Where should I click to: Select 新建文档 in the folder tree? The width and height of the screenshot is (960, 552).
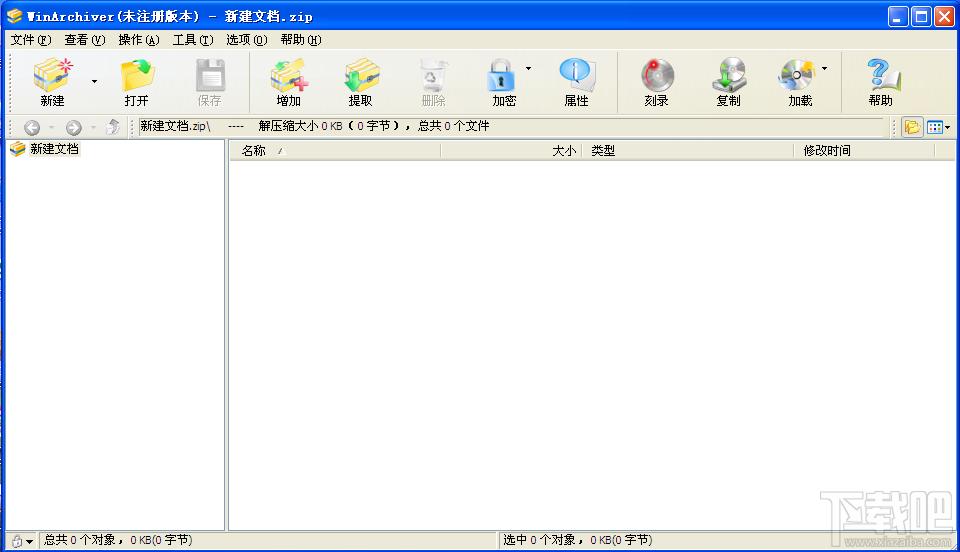pyautogui.click(x=54, y=149)
